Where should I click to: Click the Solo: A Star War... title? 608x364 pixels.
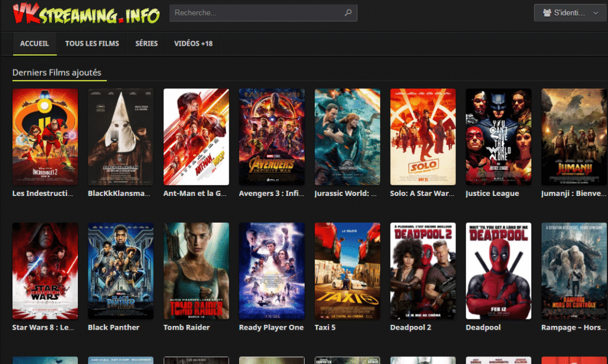tap(422, 193)
